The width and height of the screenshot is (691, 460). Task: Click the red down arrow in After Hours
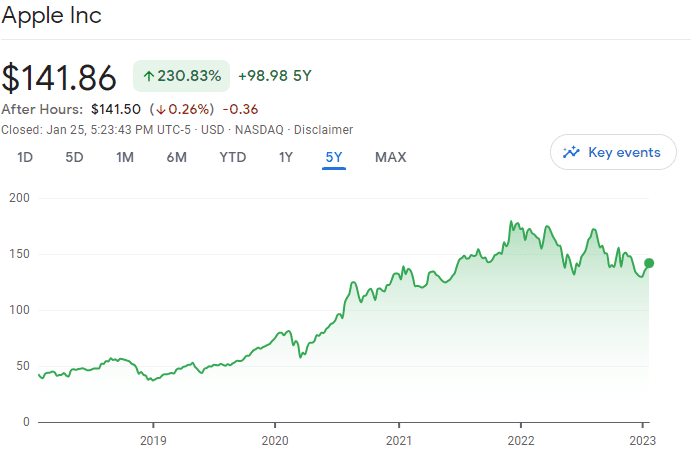[159, 109]
